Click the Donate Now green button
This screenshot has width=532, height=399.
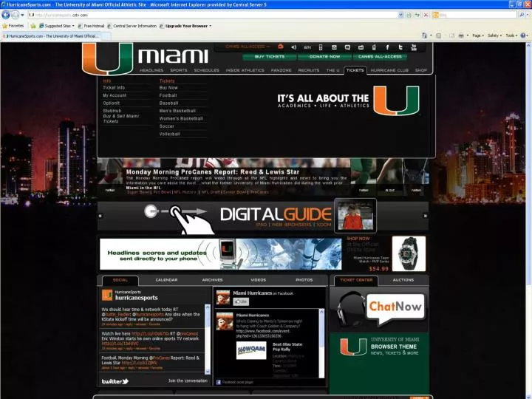324,57
